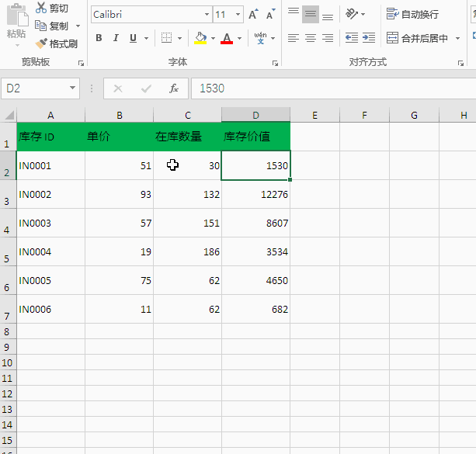Select column F header
Screen dimensions: 476x454
(x=365, y=116)
